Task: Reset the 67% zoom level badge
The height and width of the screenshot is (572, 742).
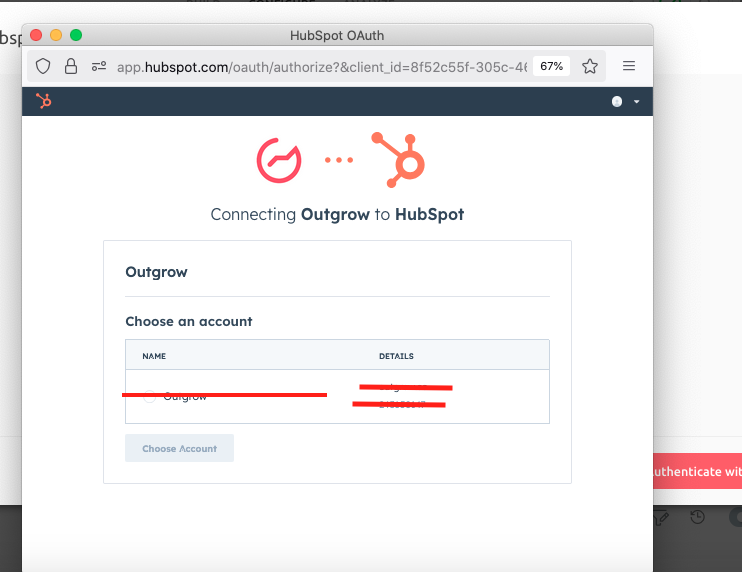Action: coord(551,66)
